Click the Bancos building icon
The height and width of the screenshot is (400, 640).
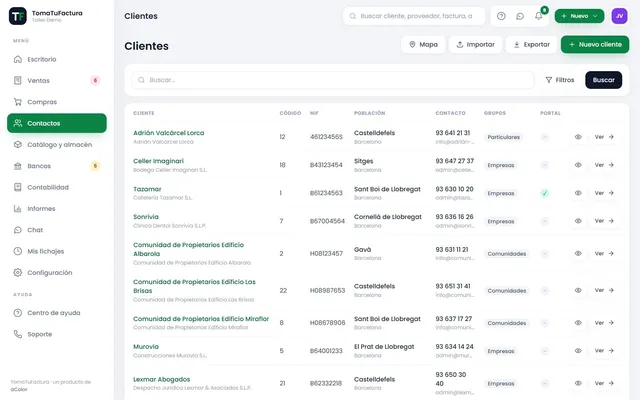[18, 166]
